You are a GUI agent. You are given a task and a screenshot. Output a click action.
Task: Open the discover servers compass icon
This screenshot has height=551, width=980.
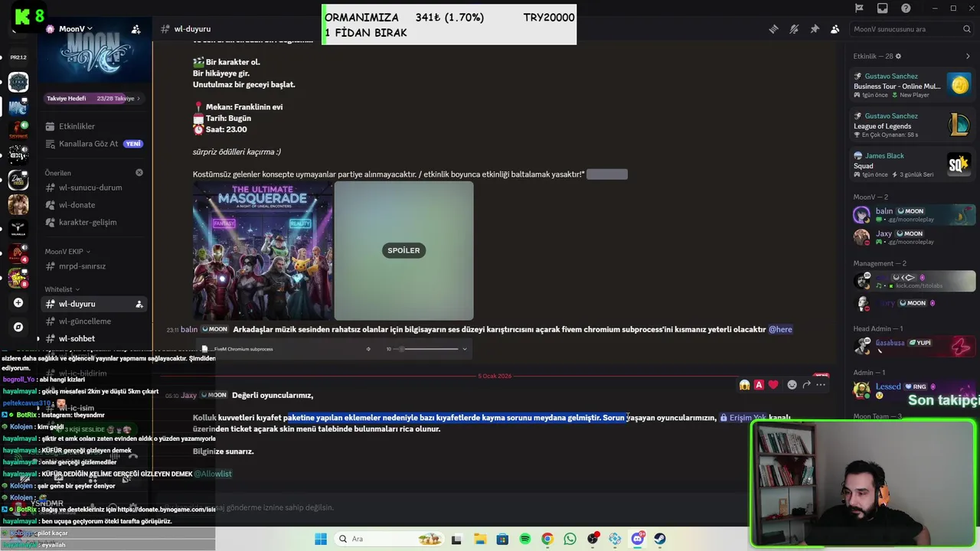point(18,327)
